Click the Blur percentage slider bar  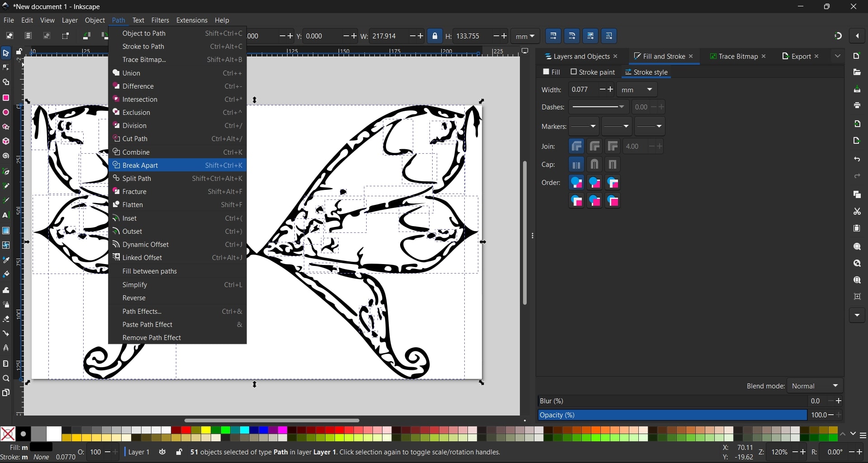(x=672, y=401)
